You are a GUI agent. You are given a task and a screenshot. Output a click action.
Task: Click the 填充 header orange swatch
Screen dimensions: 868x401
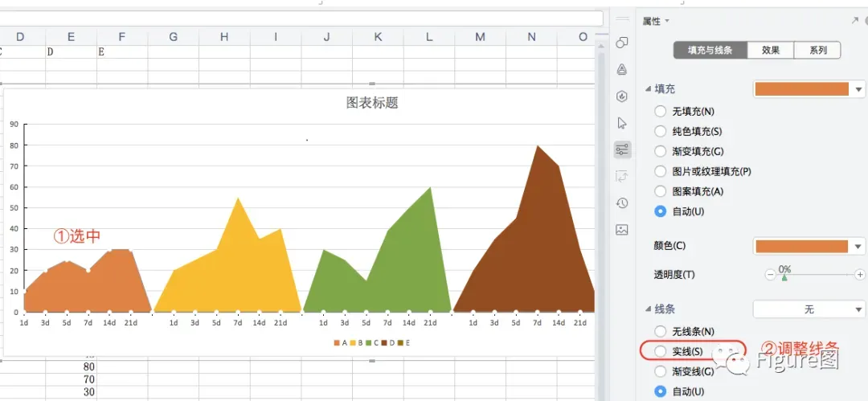pos(801,89)
